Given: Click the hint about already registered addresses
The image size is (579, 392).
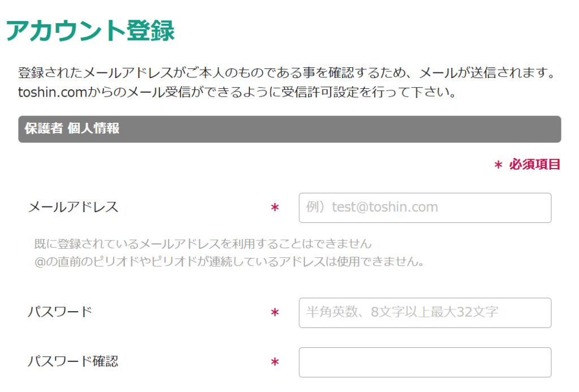Looking at the screenshot, I should coord(203,244).
